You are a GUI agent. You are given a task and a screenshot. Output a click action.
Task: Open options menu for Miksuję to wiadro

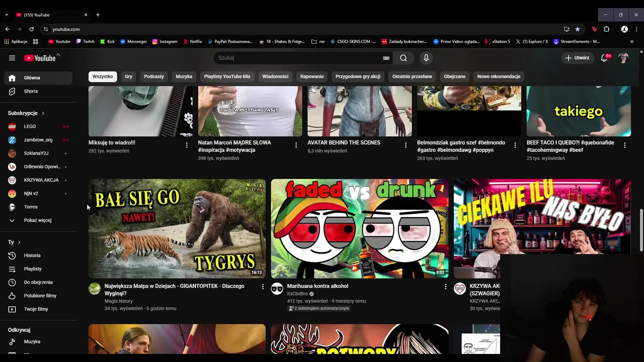(187, 145)
